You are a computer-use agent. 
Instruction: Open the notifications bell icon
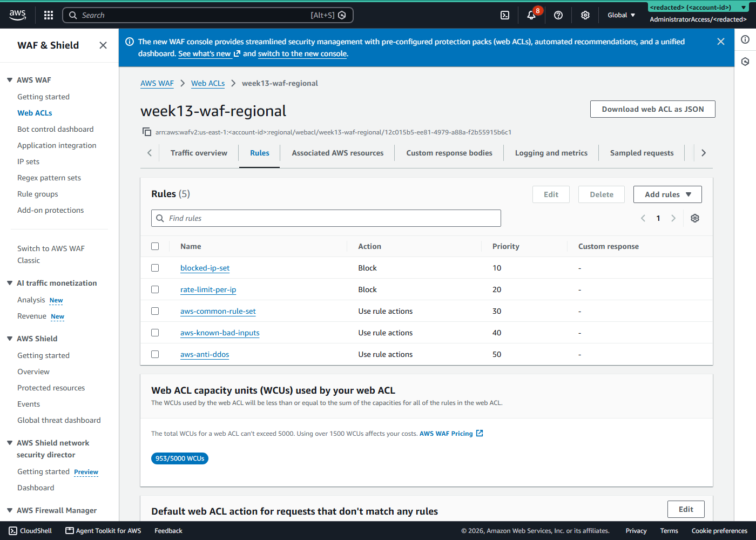pos(531,15)
